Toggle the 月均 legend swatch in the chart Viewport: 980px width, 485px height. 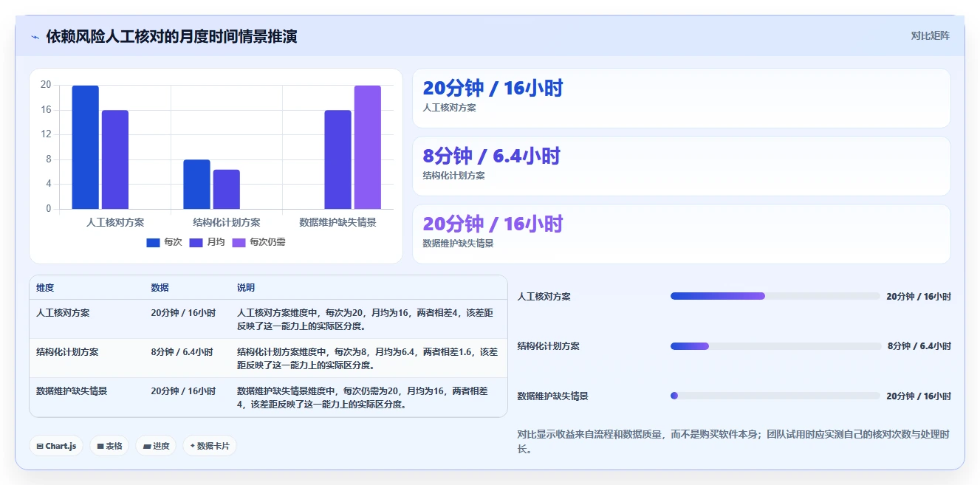196,242
